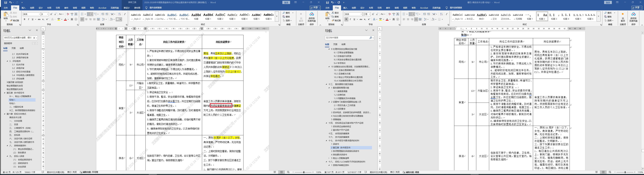Image resolution: width=644 pixels, height=175 pixels.
Task: Save to Baidu Netdisk in left window
Action: (x=312, y=17)
